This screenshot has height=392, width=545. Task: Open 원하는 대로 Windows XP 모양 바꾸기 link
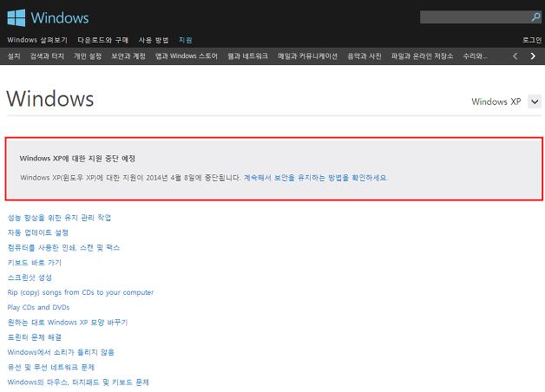pyautogui.click(x=68, y=323)
